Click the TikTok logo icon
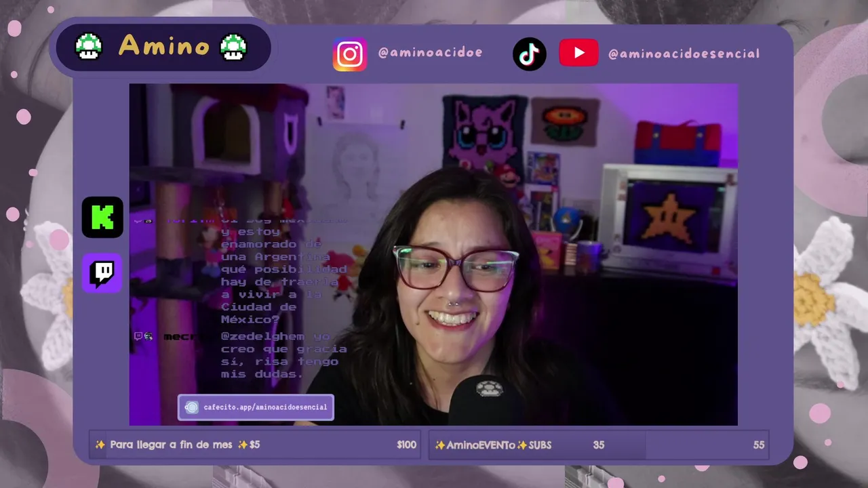The image size is (868, 488). pos(530,54)
